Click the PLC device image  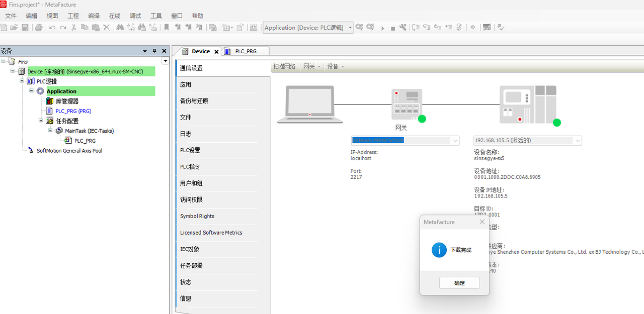pyautogui.click(x=528, y=104)
